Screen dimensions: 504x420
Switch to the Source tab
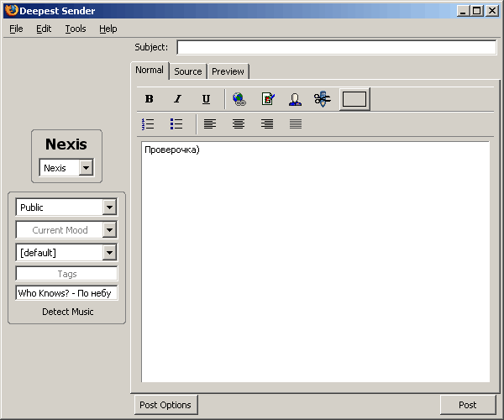[x=188, y=71]
